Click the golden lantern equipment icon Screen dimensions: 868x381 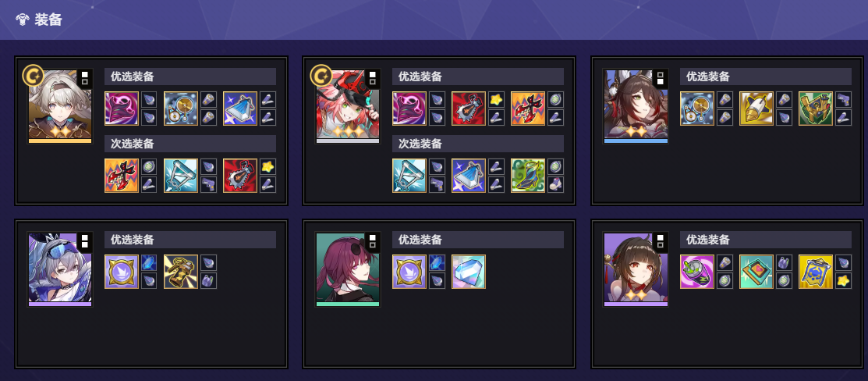(x=180, y=272)
